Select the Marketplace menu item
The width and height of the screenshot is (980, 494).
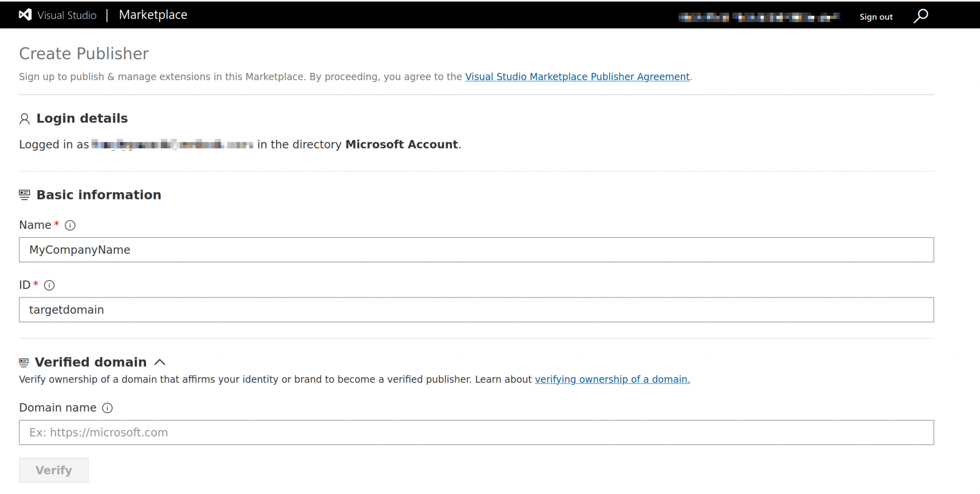(x=153, y=14)
